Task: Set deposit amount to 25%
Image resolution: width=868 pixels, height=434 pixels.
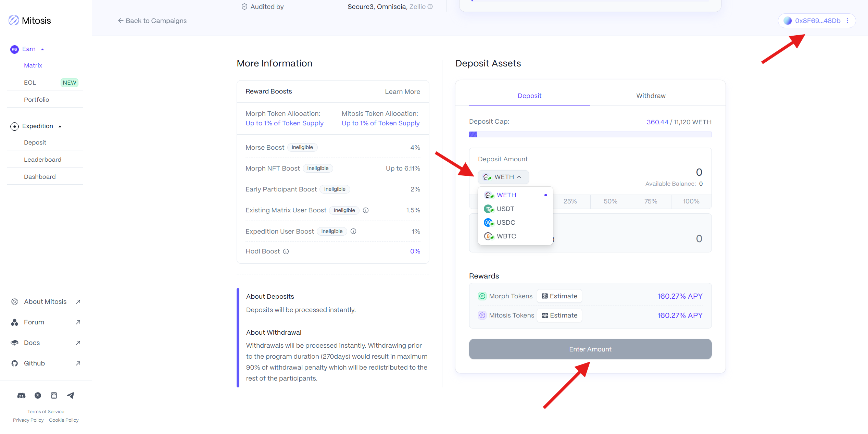Action: (x=570, y=201)
